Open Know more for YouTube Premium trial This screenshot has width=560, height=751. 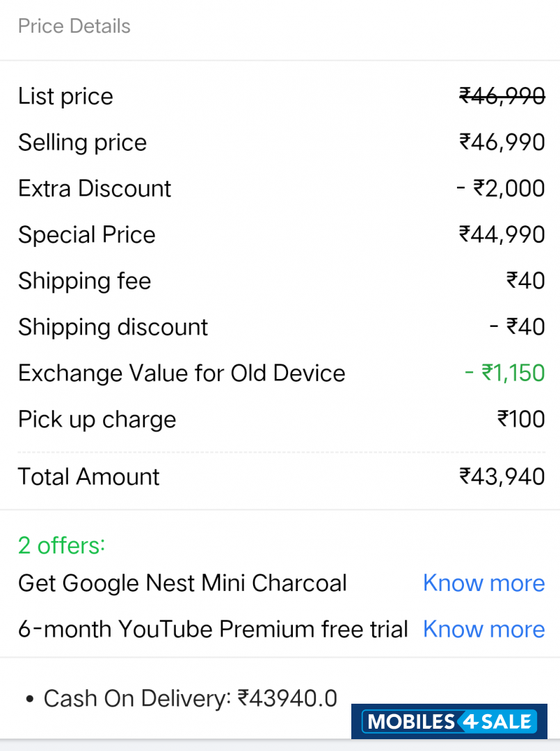483,629
